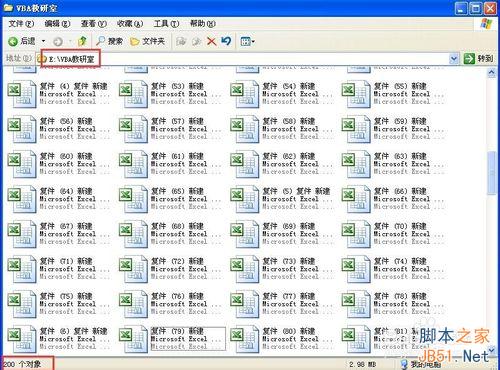Select Excel file icon 复件 (67) 新建
500x370 pixels.
point(22,234)
